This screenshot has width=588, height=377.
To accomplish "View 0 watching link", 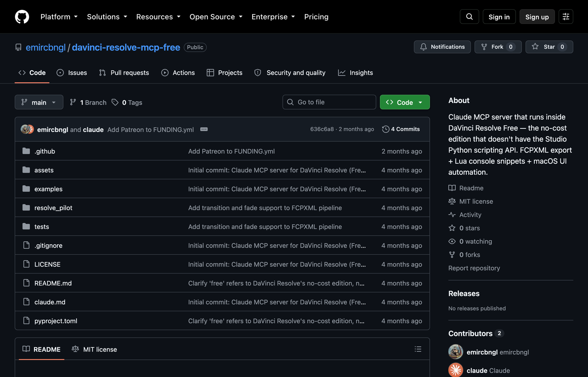I will [470, 241].
